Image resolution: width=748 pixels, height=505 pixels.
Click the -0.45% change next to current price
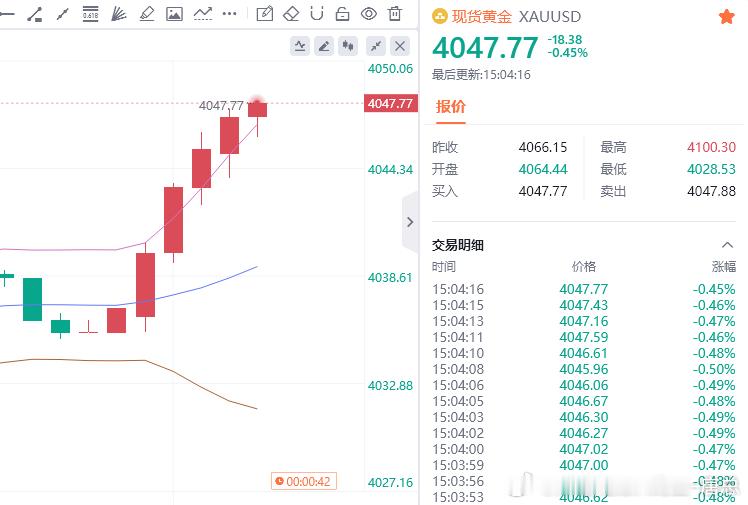(x=568, y=53)
